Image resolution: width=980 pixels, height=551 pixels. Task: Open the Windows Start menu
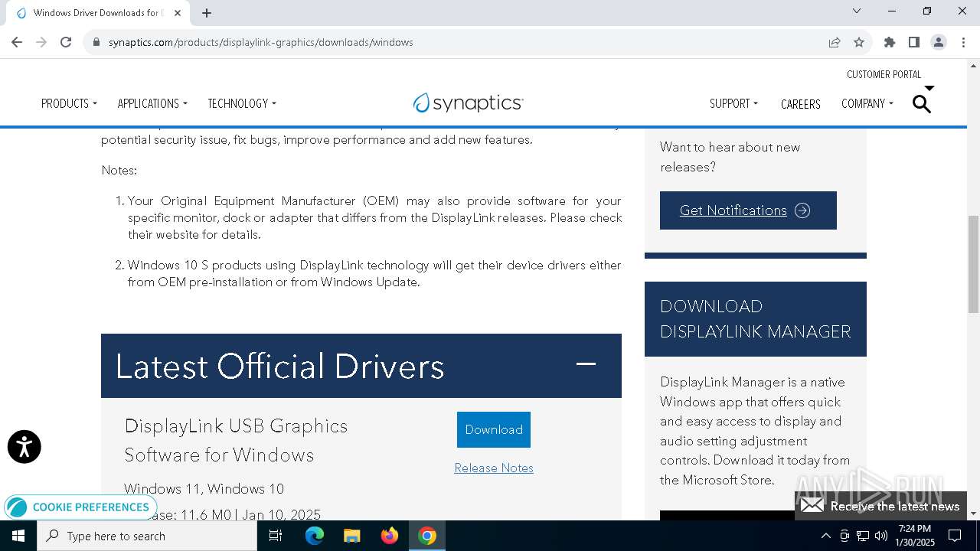coord(18,536)
